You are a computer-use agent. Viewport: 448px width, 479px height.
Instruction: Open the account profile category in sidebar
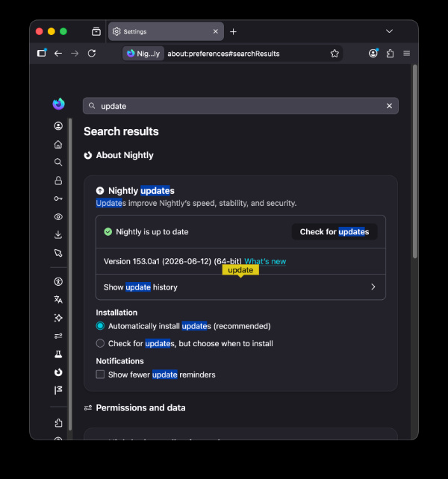click(58, 126)
